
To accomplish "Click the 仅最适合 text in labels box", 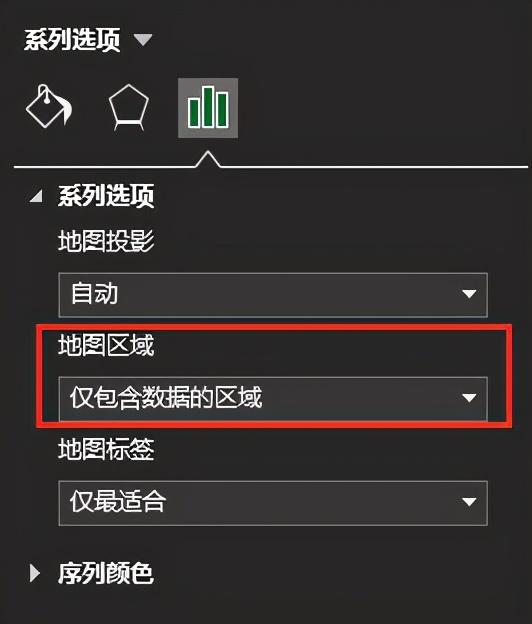I will [x=118, y=501].
